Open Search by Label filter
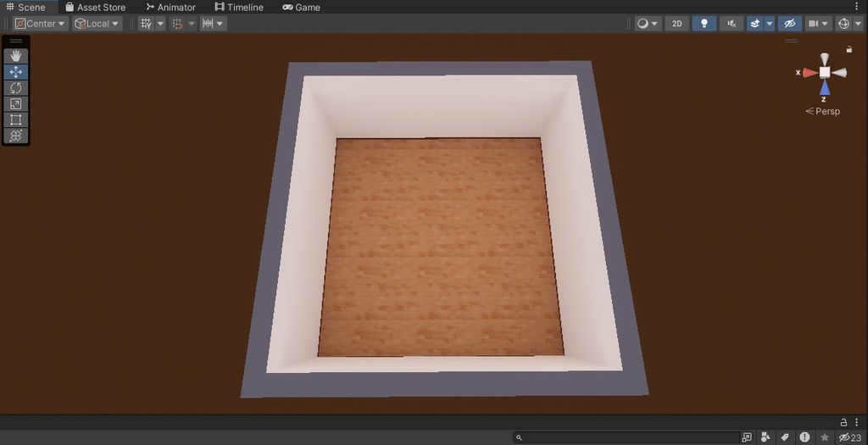Viewport: 868px width, 445px height. click(785, 437)
